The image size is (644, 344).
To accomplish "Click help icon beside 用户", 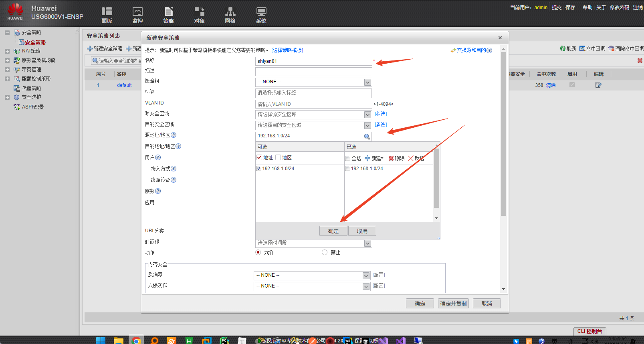I will pyautogui.click(x=158, y=157).
